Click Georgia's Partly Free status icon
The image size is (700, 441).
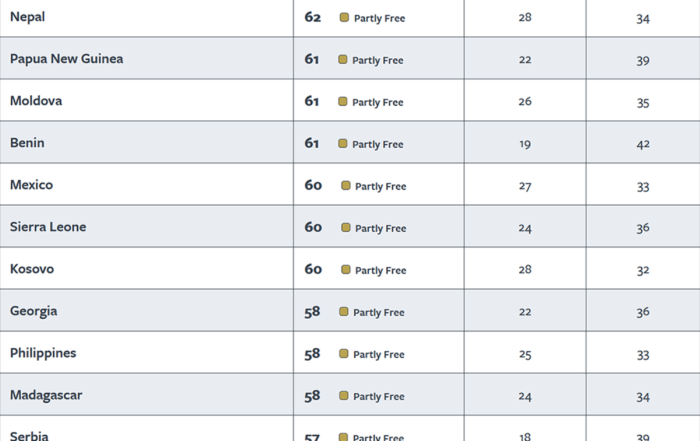[343, 312]
